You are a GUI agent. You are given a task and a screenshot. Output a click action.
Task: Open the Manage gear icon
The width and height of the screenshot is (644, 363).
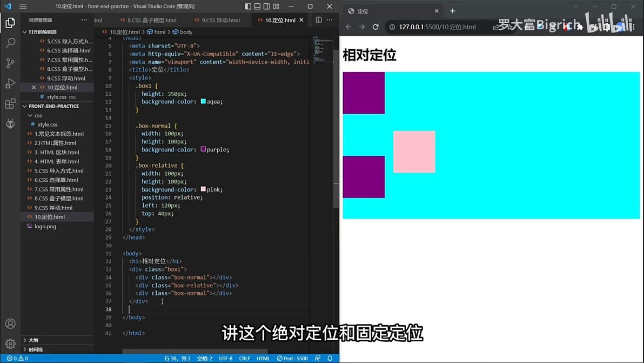click(x=10, y=344)
